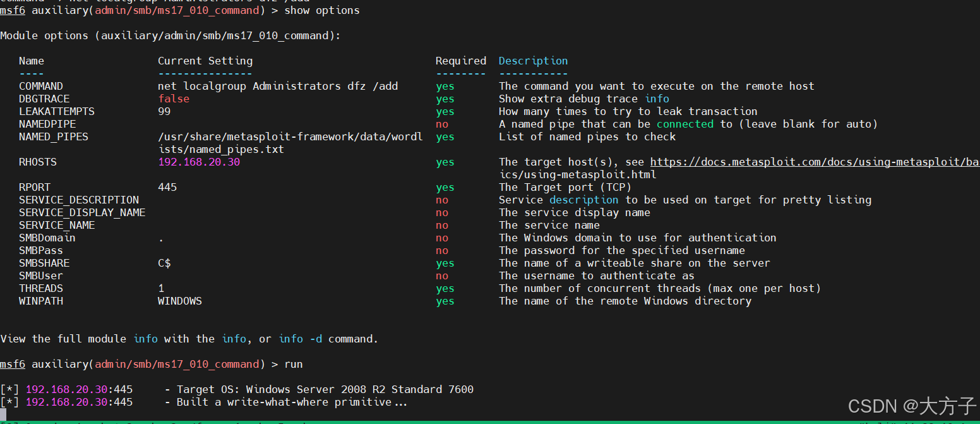This screenshot has width=980, height=424.
Task: Select the 'Name' column header
Action: coord(32,61)
